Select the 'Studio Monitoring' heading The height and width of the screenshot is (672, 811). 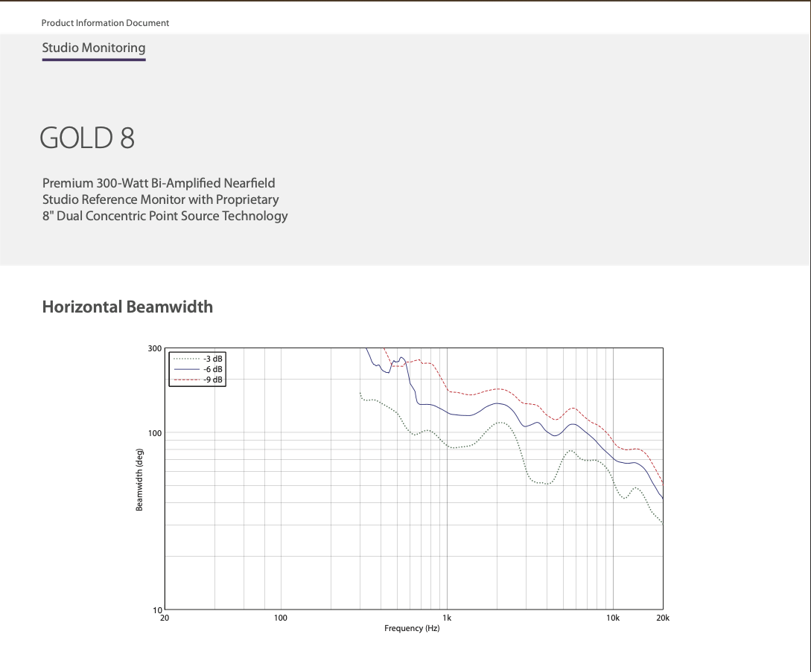pyautogui.click(x=94, y=48)
